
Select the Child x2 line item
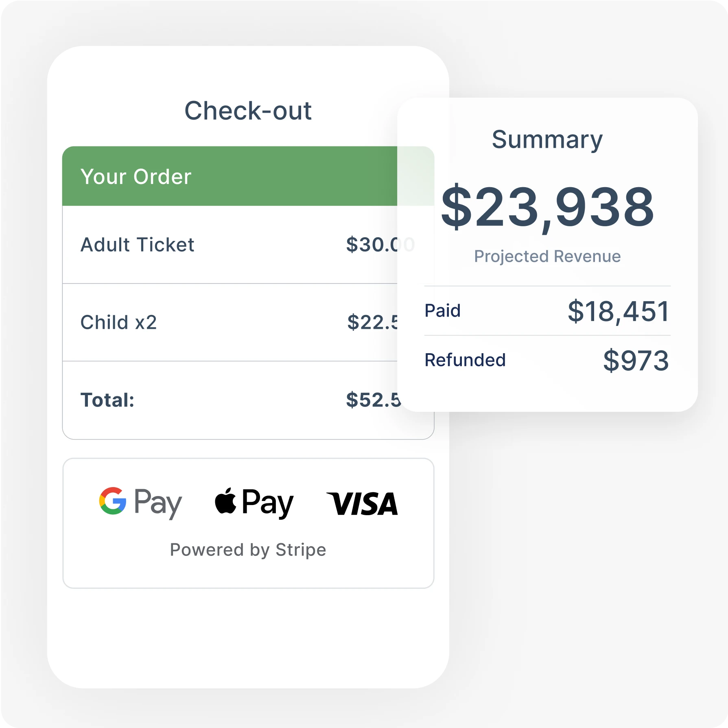click(x=118, y=322)
